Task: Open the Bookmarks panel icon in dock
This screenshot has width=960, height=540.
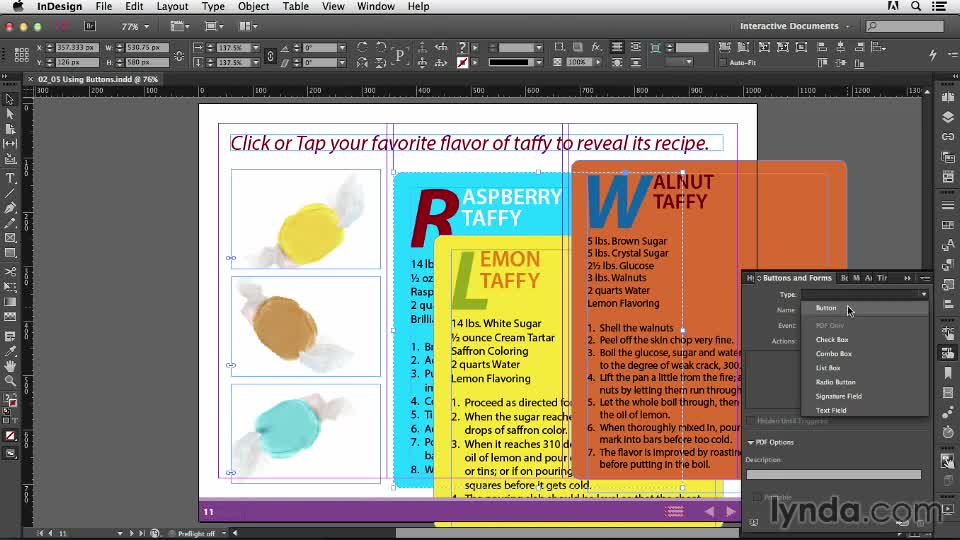Action: pyautogui.click(x=947, y=372)
